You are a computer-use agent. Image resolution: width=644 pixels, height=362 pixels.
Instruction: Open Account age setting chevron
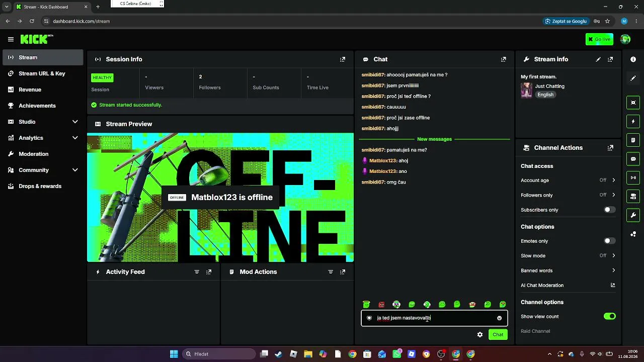[613, 180]
